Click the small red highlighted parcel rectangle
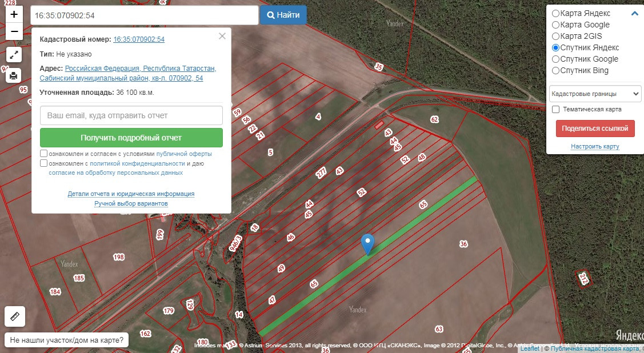The width and height of the screenshot is (644, 353). [379, 125]
